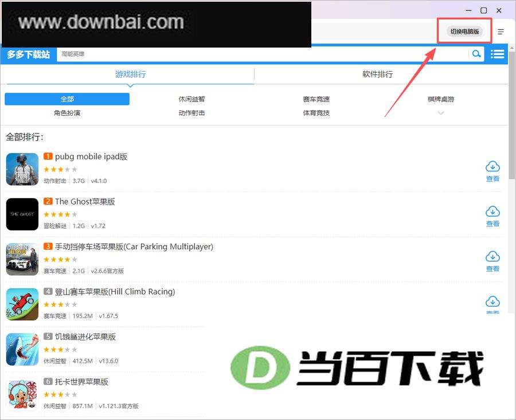Click 查看 link for 手动挡停车场苹果版

point(492,269)
